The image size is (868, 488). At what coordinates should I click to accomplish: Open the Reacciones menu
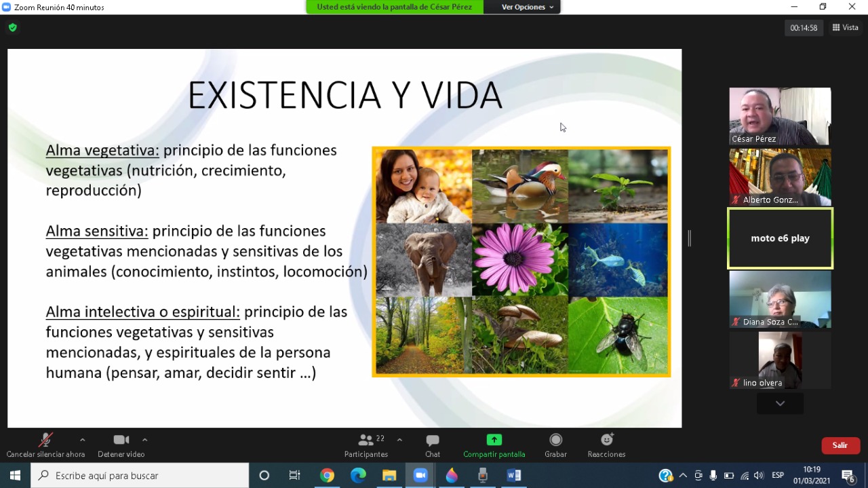click(606, 445)
